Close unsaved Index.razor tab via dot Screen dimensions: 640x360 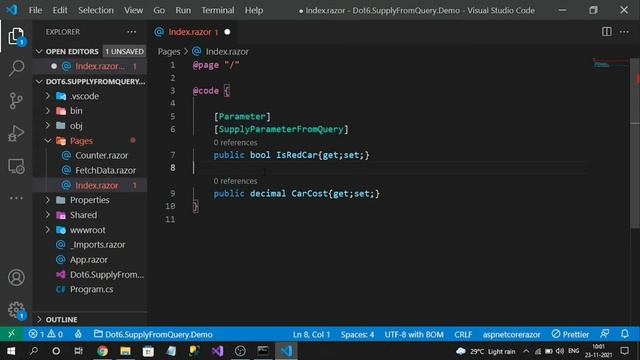pos(227,32)
